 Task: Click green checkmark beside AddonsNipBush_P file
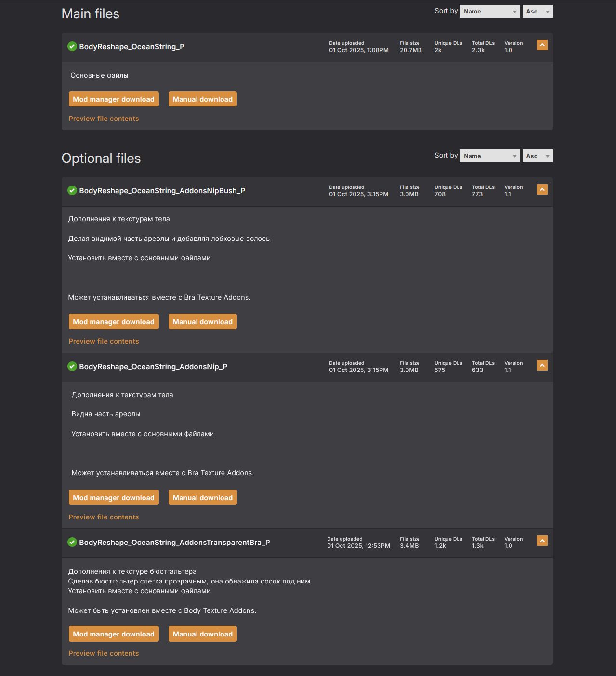[72, 191]
